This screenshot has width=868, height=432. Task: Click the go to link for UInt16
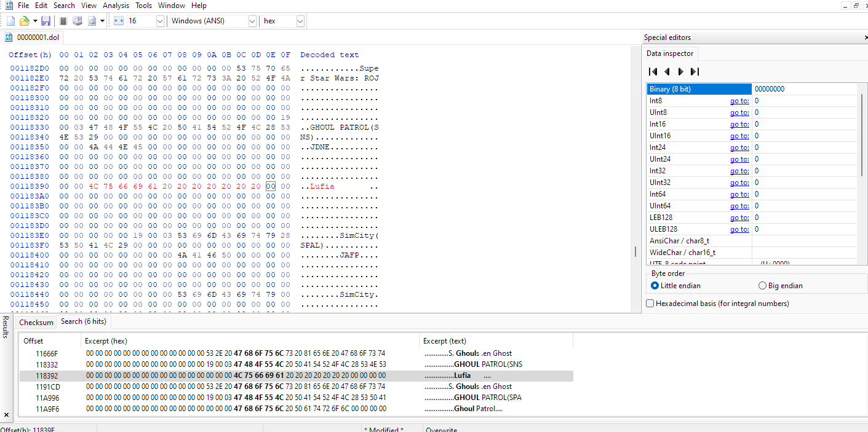[739, 136]
